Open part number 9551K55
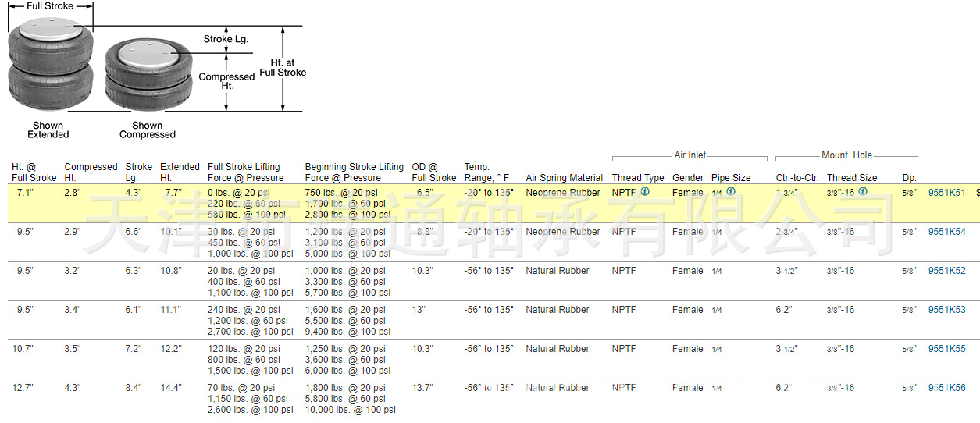The image size is (980, 423). (946, 349)
